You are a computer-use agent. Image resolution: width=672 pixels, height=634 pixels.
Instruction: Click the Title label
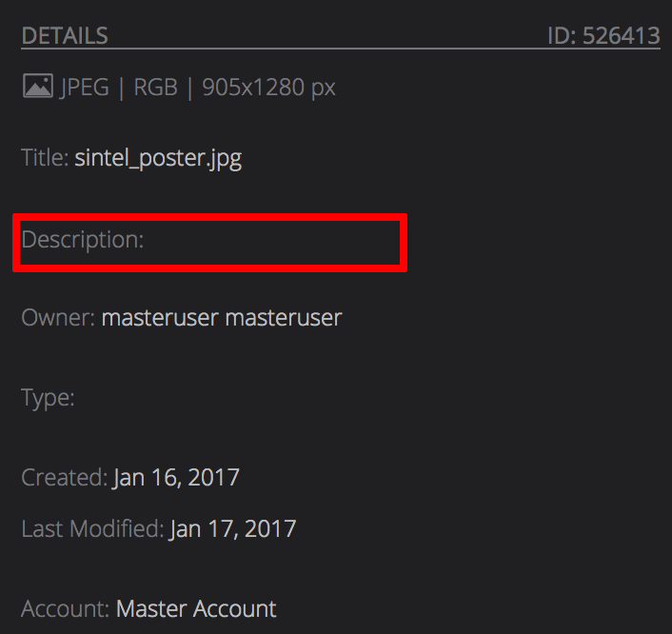45,157
